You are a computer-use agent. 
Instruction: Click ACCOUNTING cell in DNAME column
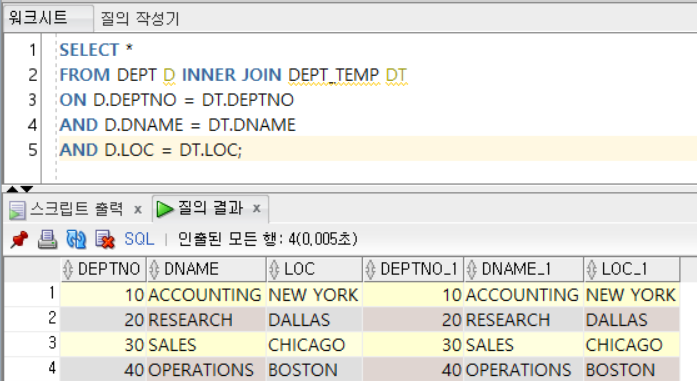click(x=206, y=295)
